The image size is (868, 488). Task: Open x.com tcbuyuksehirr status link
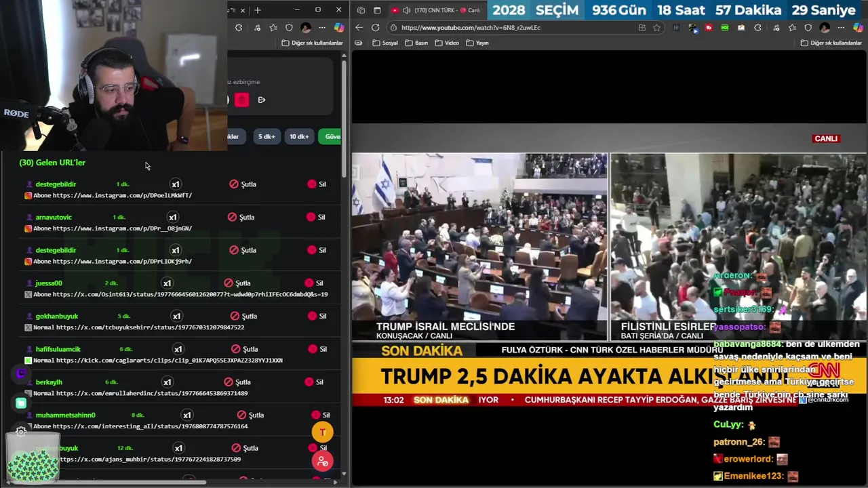[150, 327]
